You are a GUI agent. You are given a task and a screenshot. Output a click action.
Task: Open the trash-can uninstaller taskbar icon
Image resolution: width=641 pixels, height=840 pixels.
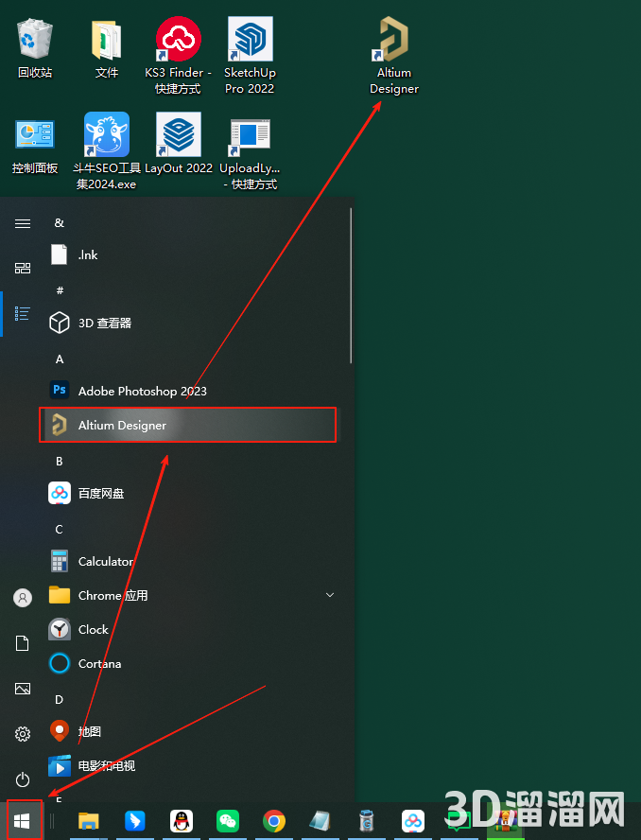tap(367, 821)
